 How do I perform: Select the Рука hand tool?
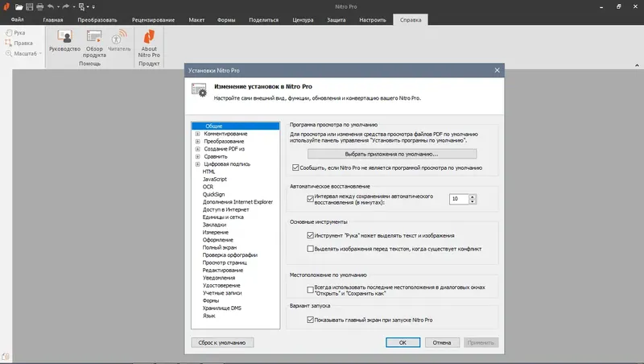pos(15,32)
